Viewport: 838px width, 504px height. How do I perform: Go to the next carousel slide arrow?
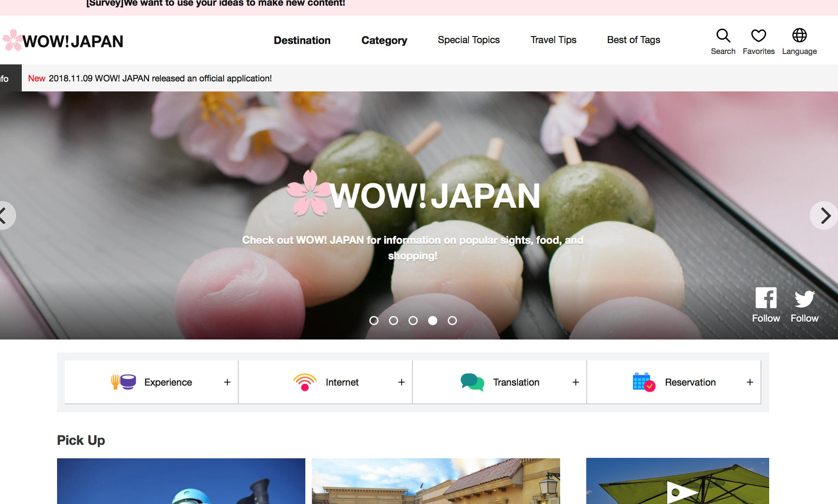point(824,215)
